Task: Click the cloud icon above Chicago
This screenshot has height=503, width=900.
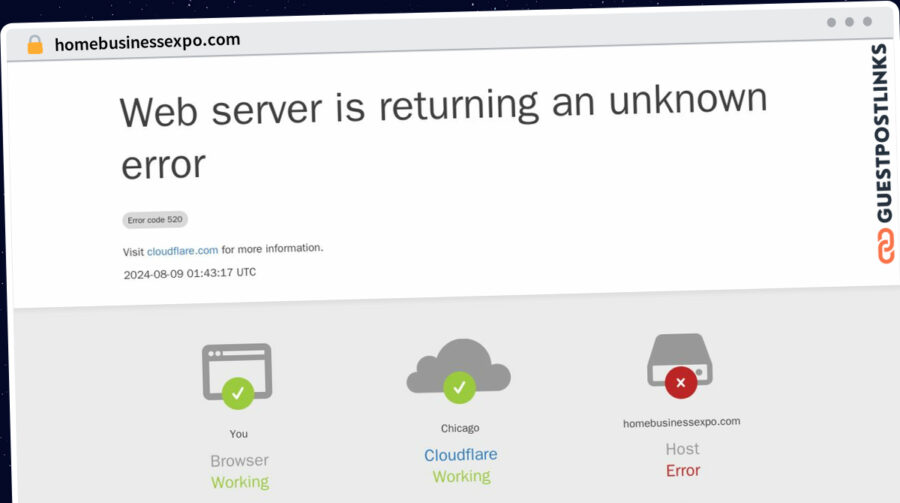Action: 459,370
